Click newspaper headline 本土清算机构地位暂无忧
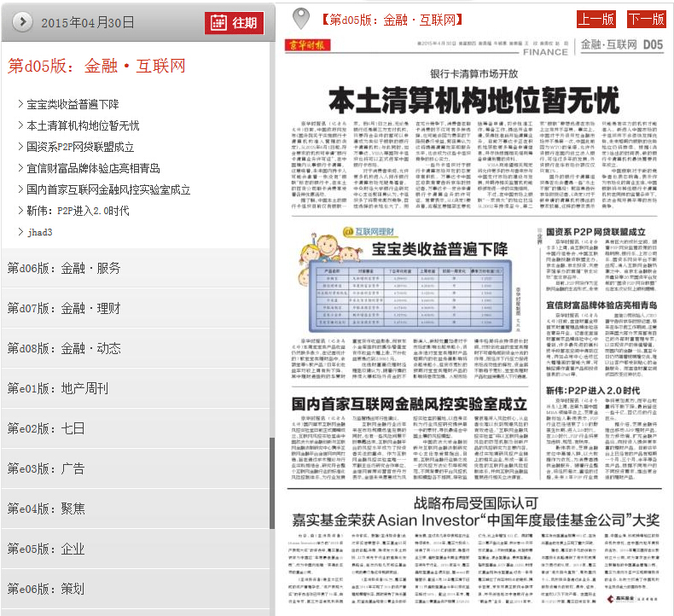 tap(474, 100)
